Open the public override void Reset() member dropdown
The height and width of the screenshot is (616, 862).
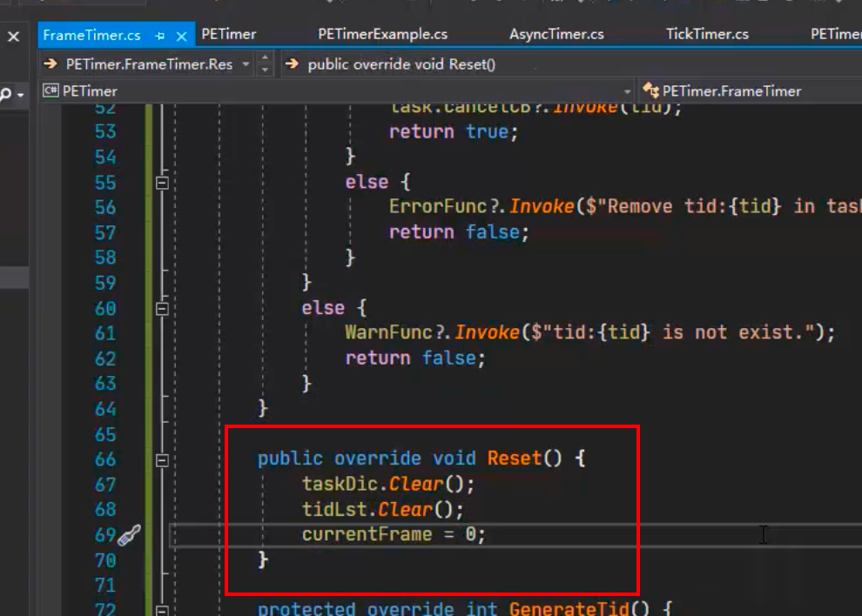click(x=401, y=64)
